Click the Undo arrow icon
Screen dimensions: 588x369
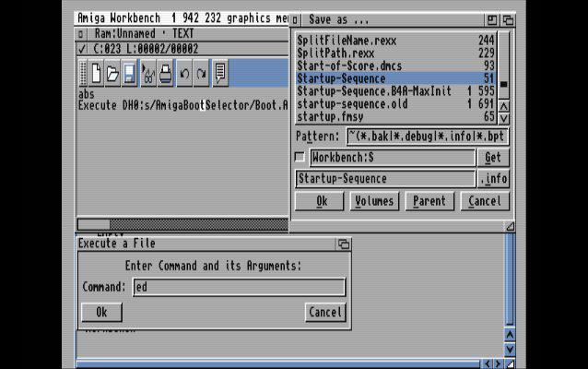pyautogui.click(x=184, y=73)
